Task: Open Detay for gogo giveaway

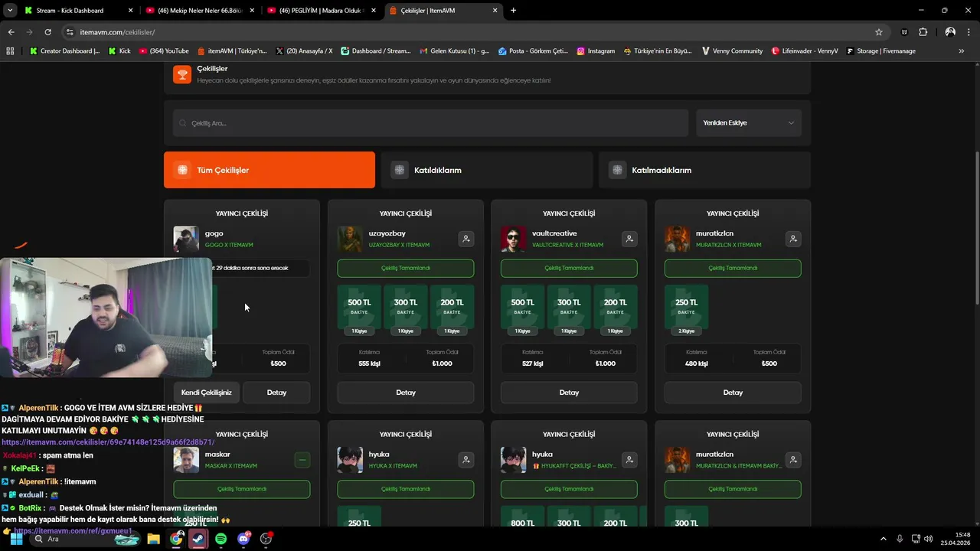Action: 276,393
